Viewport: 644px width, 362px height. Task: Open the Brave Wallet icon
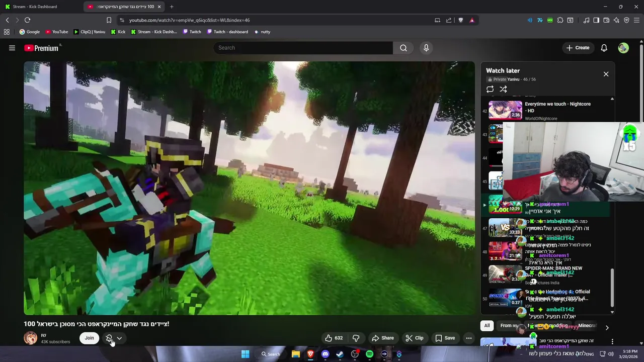(606, 20)
